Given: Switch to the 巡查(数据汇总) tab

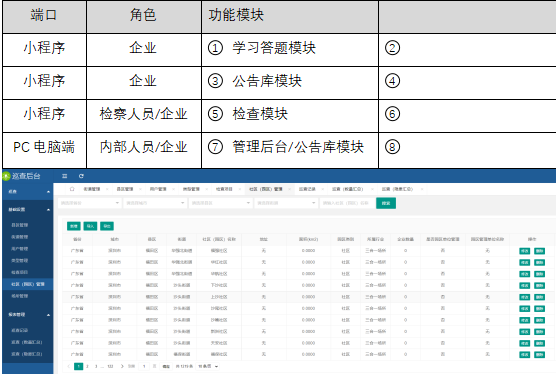Looking at the screenshot, I should [348, 189].
